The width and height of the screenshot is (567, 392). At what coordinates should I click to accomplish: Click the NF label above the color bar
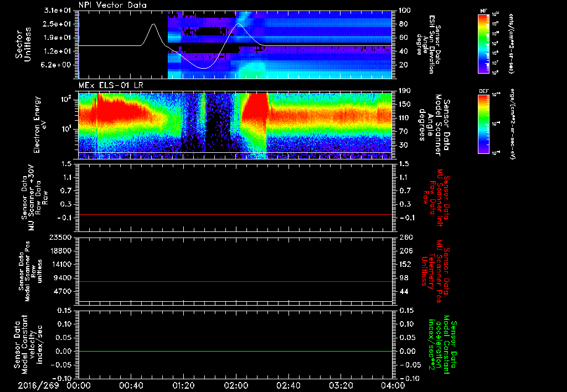[483, 11]
